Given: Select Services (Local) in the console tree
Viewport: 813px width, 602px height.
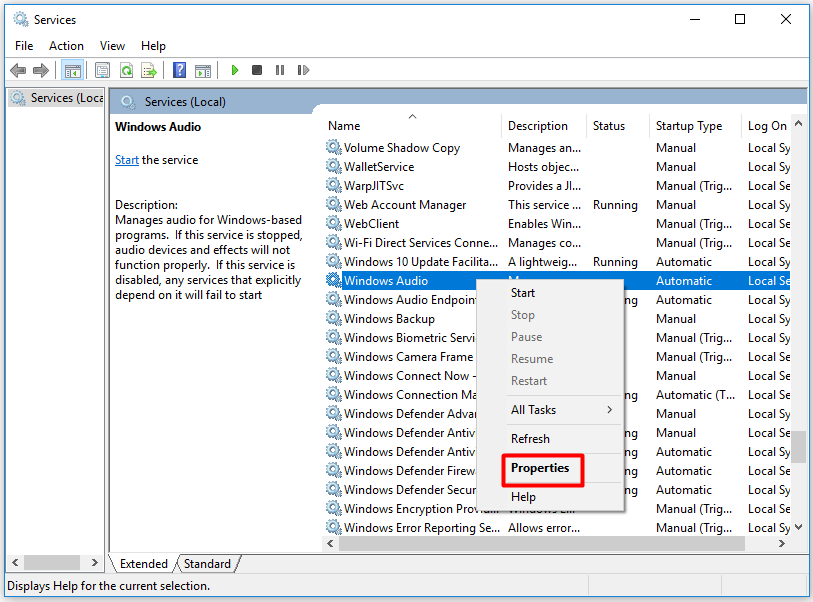Looking at the screenshot, I should [x=57, y=98].
